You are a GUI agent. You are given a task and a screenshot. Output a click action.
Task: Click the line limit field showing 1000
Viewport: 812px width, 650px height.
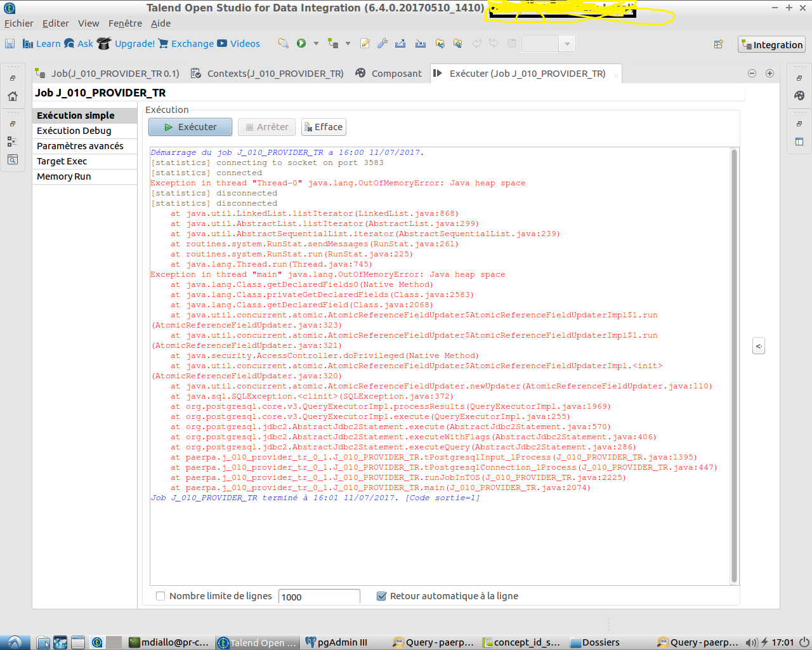point(319,597)
